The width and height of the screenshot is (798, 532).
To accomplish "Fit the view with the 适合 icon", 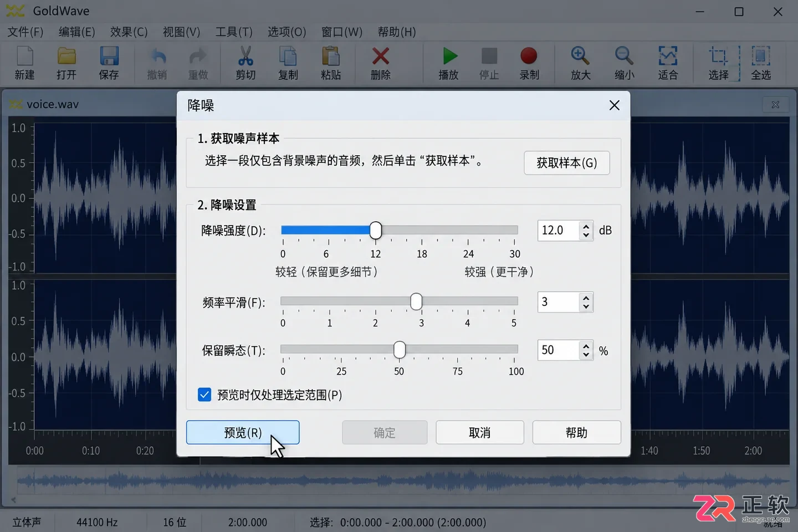I will 668,56.
